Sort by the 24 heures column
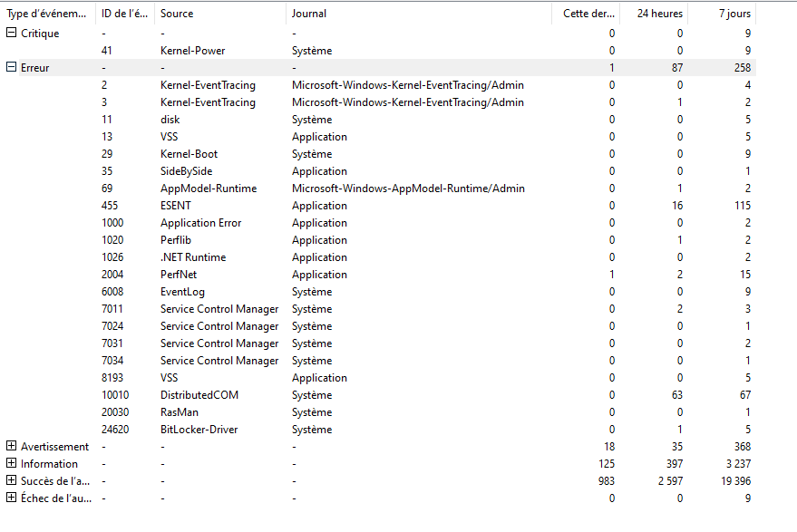Screen dimensions: 797x532 tap(652, 14)
